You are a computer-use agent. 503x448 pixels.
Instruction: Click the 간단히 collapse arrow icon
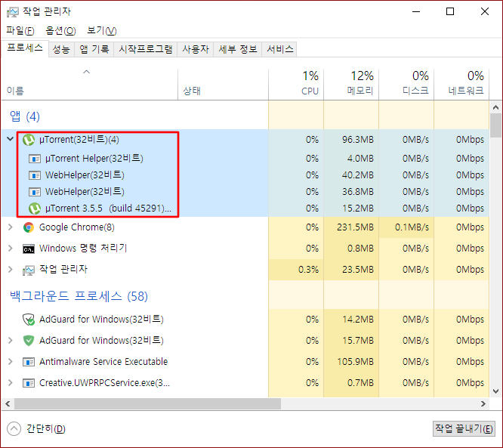[x=14, y=428]
